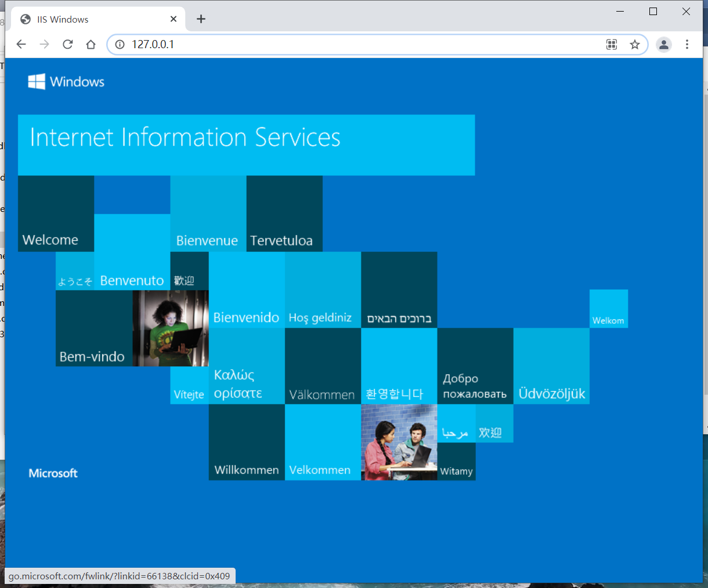Viewport: 708px width, 588px height.
Task: Click the Arabic مرحبا tile
Action: click(456, 423)
